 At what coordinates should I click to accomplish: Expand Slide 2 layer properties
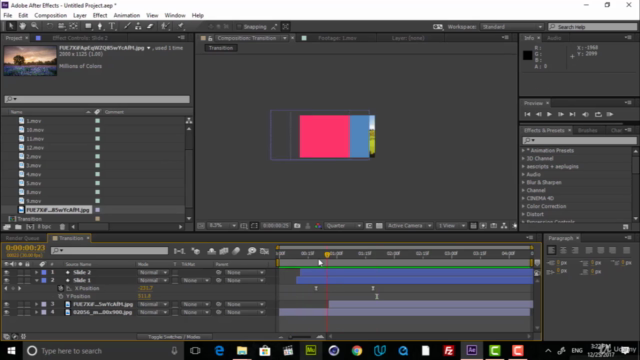coord(36,272)
